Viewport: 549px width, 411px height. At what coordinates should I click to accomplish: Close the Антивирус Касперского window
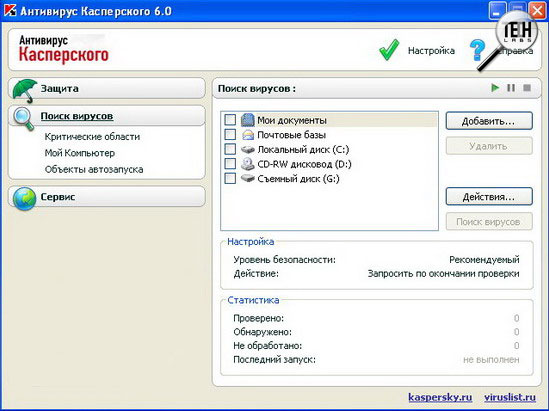pos(537,11)
